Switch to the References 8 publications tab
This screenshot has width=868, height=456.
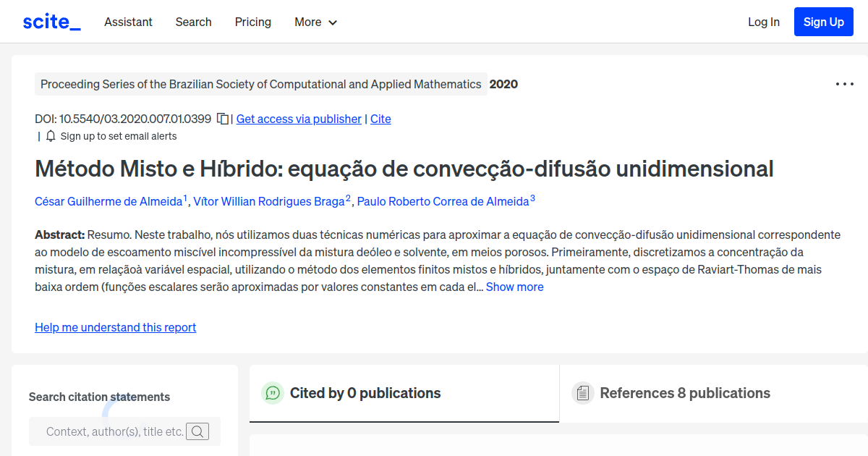685,393
